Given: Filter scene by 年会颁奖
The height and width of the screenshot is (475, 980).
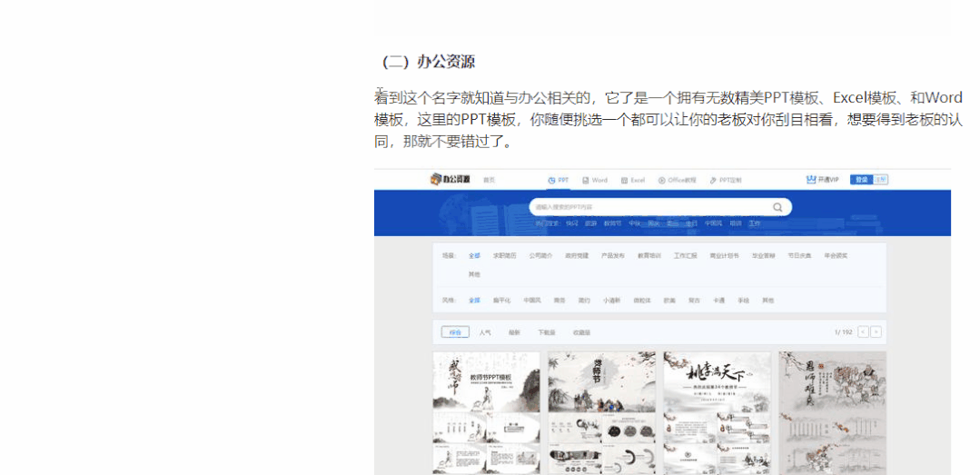Looking at the screenshot, I should click(x=836, y=255).
